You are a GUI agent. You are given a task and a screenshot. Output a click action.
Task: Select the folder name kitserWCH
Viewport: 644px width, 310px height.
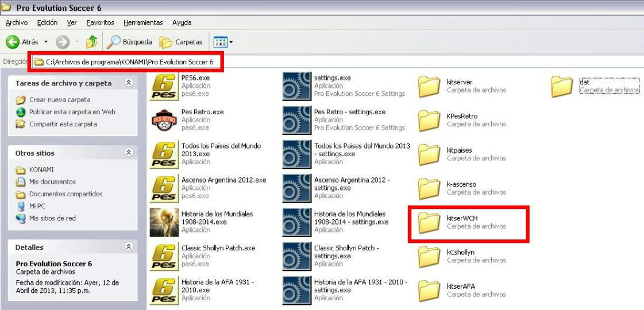[x=462, y=218]
